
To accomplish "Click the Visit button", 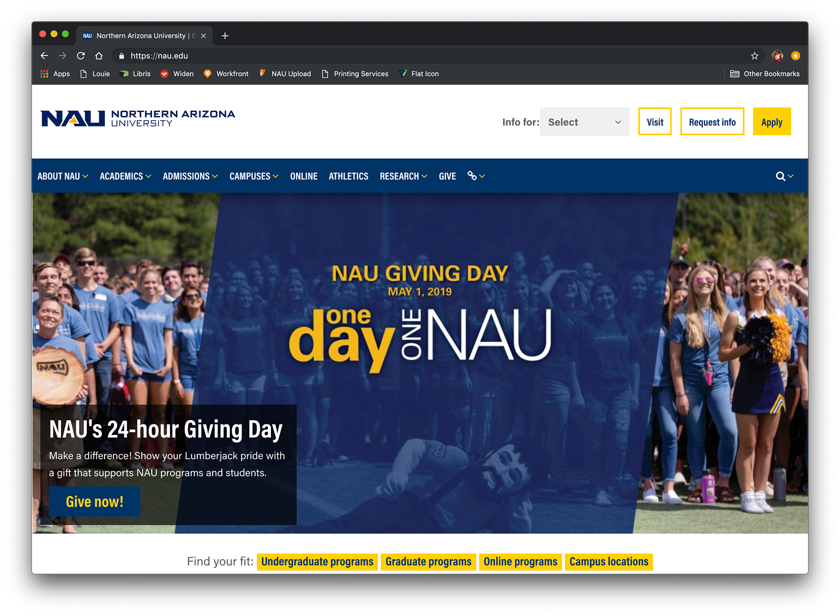I will [x=655, y=122].
